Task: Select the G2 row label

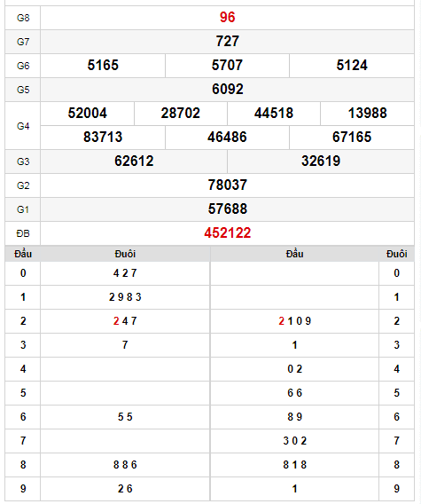Action: (23, 185)
